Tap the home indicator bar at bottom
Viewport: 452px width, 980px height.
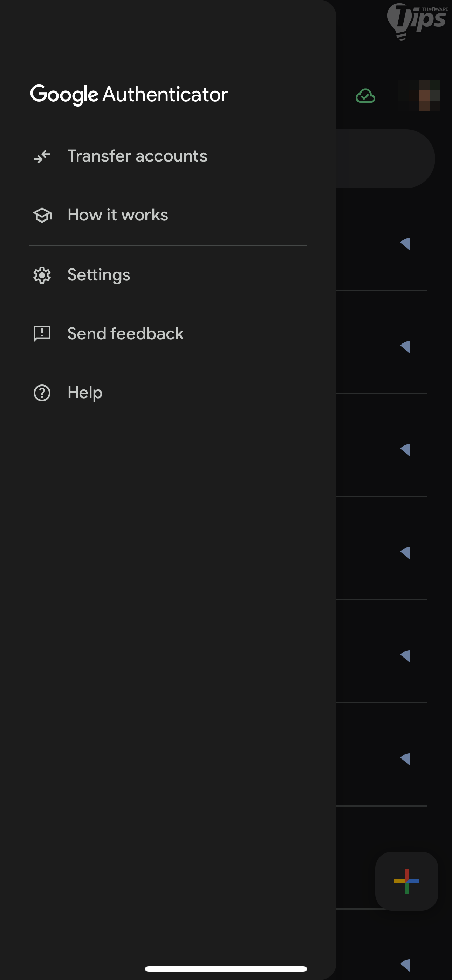226,968
